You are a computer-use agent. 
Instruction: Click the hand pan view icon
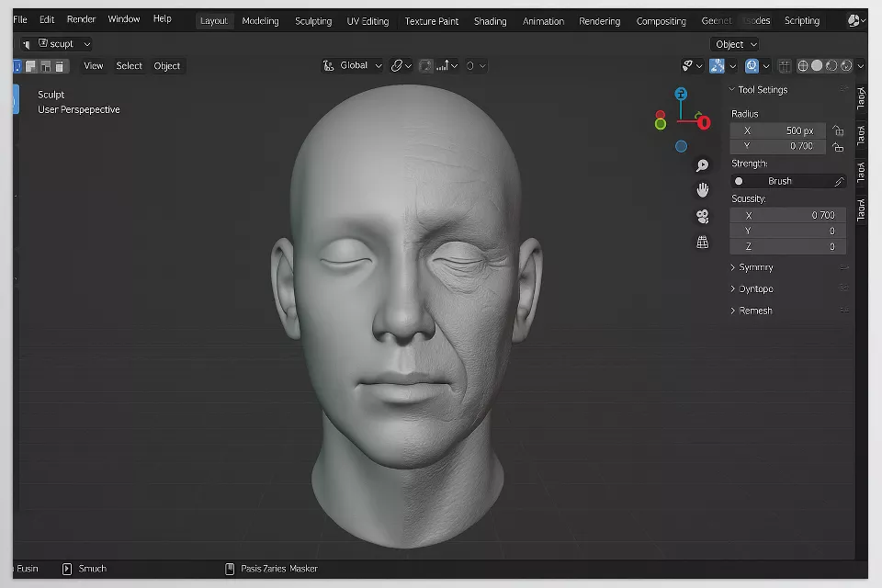click(703, 190)
